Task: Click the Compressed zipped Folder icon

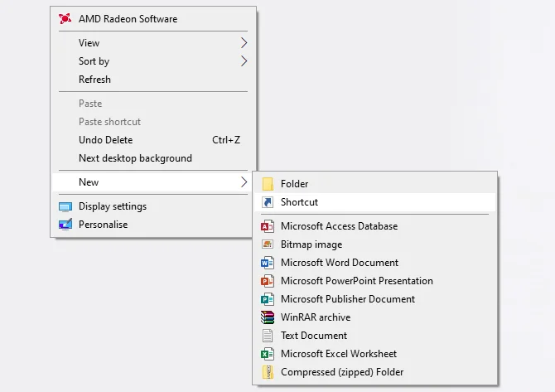Action: 268,372
